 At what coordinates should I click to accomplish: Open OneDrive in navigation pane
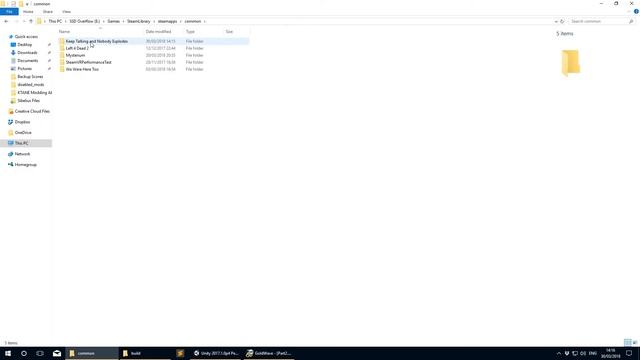pyautogui.click(x=23, y=133)
